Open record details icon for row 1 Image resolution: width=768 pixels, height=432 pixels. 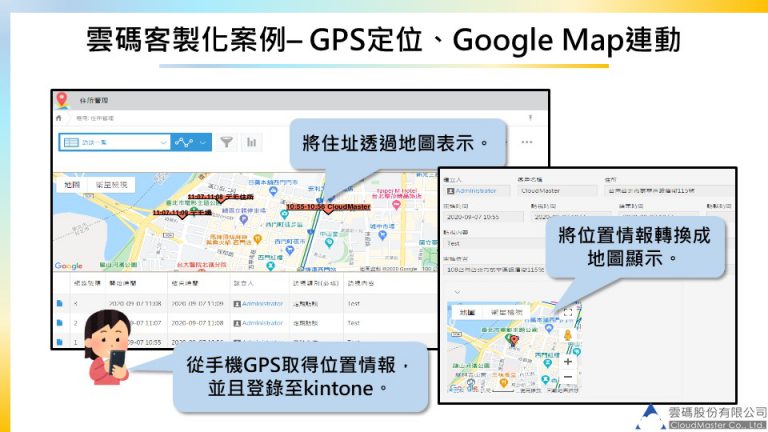(x=60, y=342)
